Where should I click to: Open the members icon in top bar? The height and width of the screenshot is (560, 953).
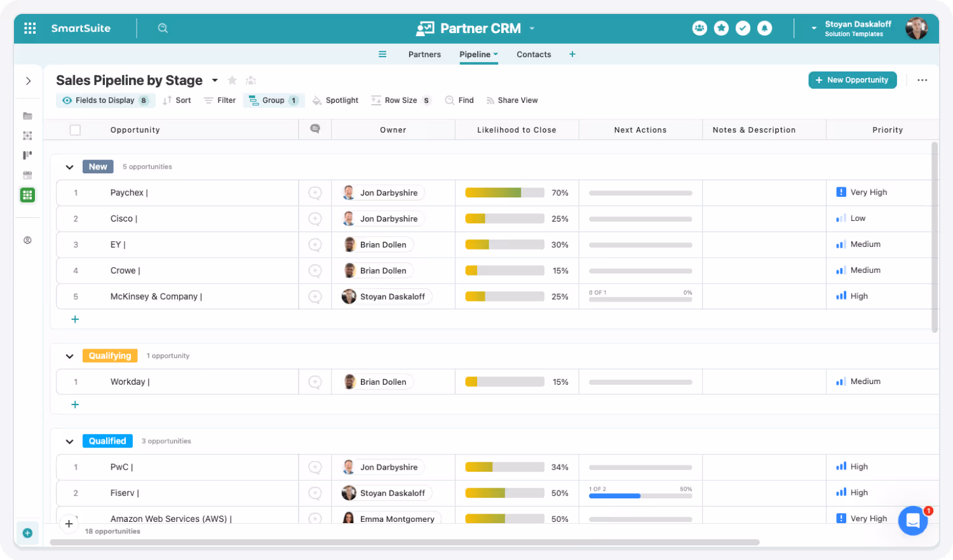point(700,28)
